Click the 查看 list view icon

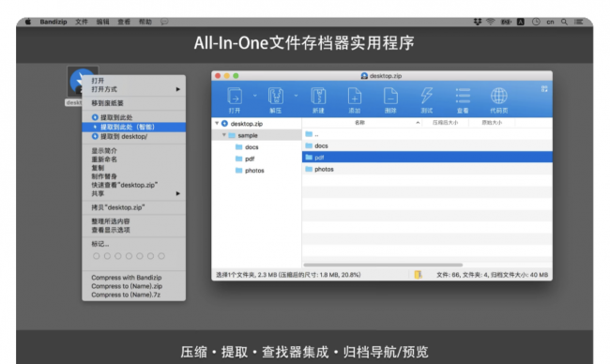[x=463, y=96]
